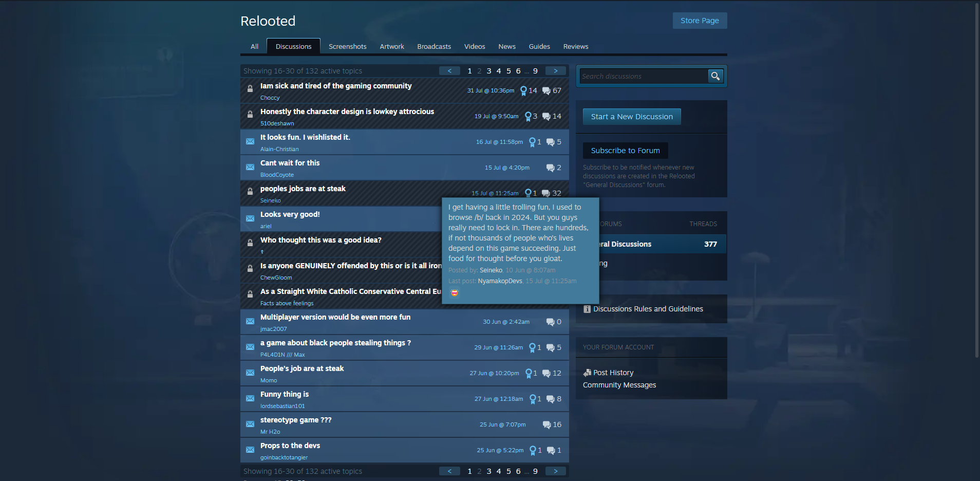Image resolution: width=980 pixels, height=481 pixels.
Task: Open the News tab
Action: tap(507, 46)
